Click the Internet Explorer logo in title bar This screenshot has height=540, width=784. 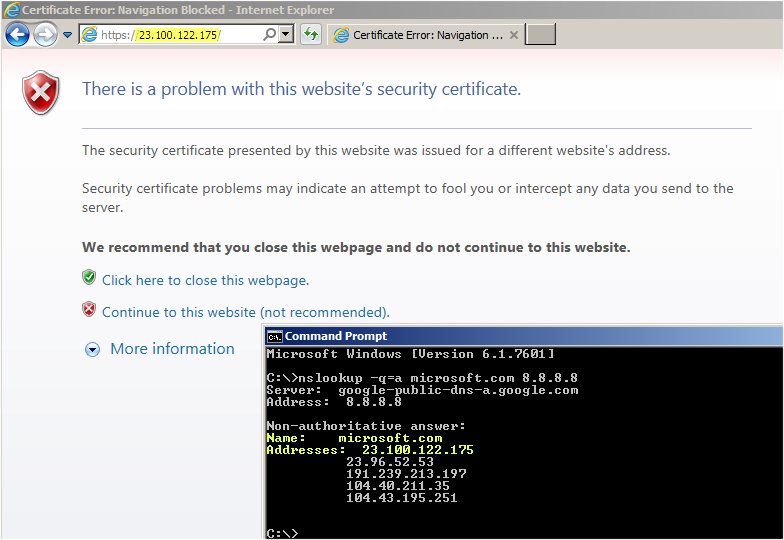[x=11, y=9]
